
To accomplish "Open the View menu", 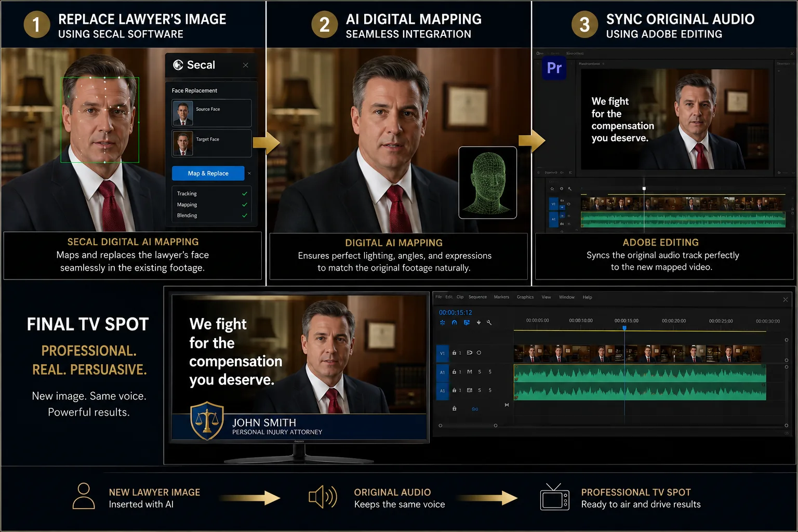I will (x=546, y=297).
